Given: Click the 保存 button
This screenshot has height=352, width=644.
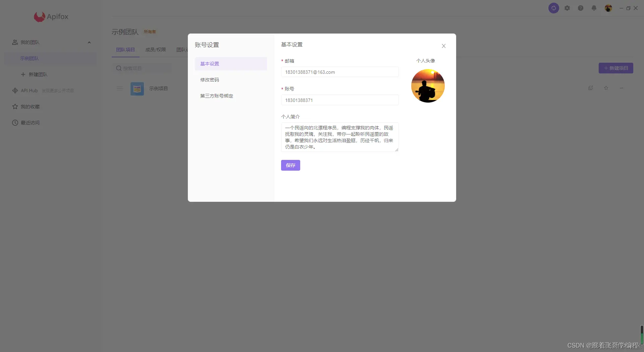Looking at the screenshot, I should 290,165.
